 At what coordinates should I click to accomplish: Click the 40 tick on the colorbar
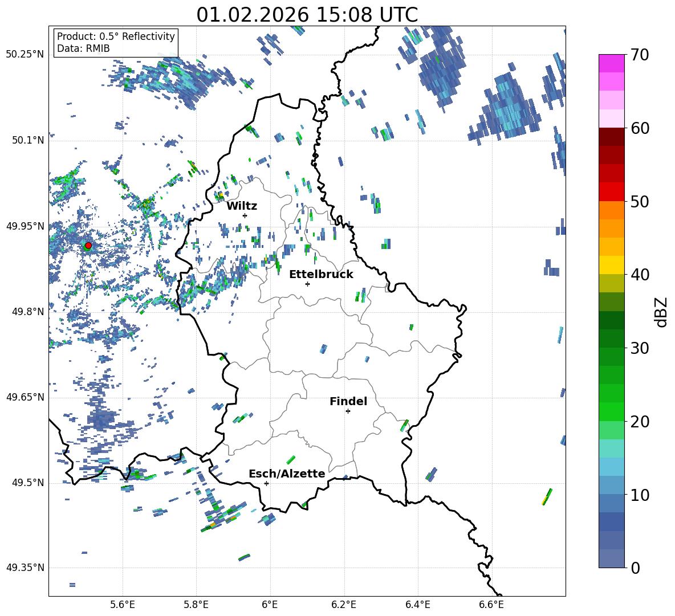click(x=640, y=275)
